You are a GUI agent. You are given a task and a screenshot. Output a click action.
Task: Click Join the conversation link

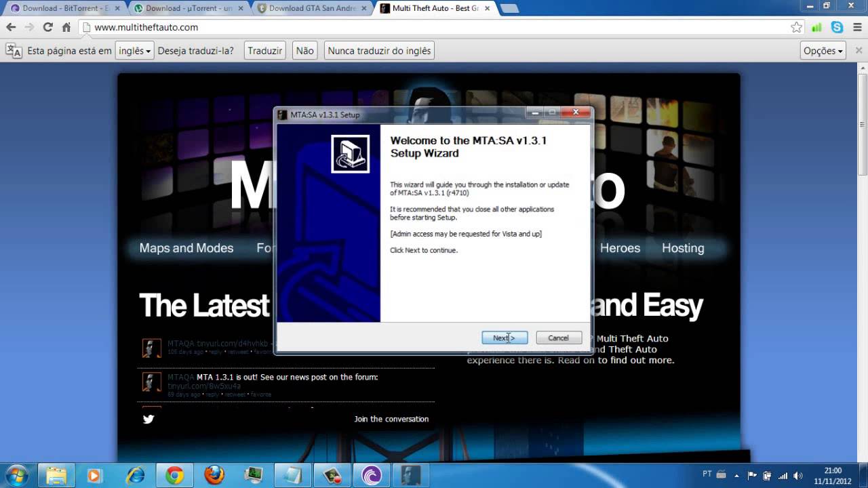pyautogui.click(x=391, y=419)
